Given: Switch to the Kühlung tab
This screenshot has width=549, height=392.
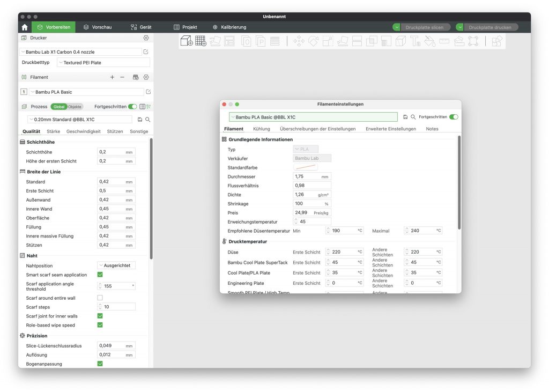Looking at the screenshot, I should tap(261, 129).
